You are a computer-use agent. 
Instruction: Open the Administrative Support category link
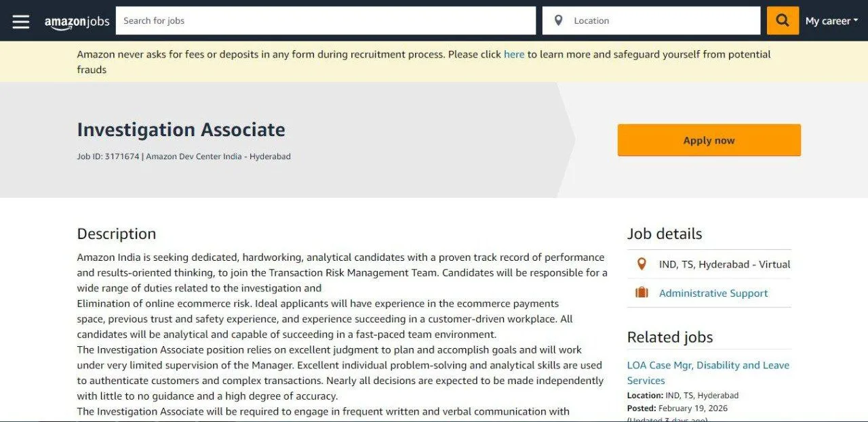point(713,293)
